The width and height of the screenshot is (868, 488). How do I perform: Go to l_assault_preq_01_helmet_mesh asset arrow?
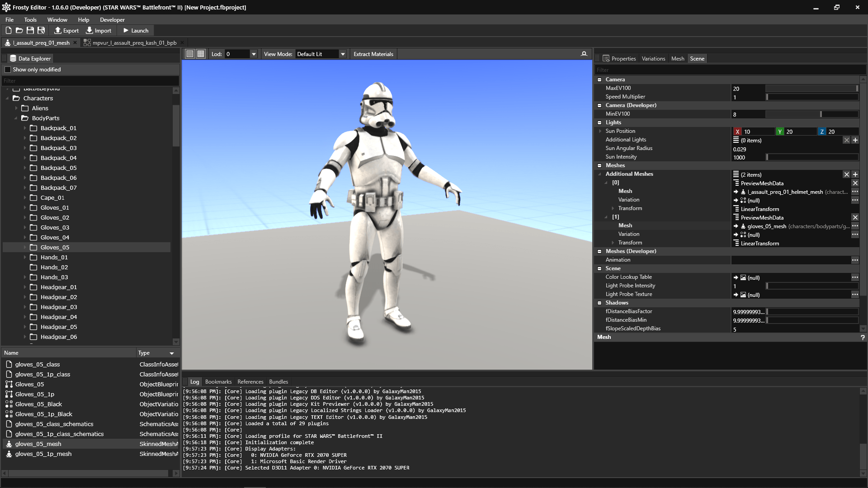pos(736,192)
